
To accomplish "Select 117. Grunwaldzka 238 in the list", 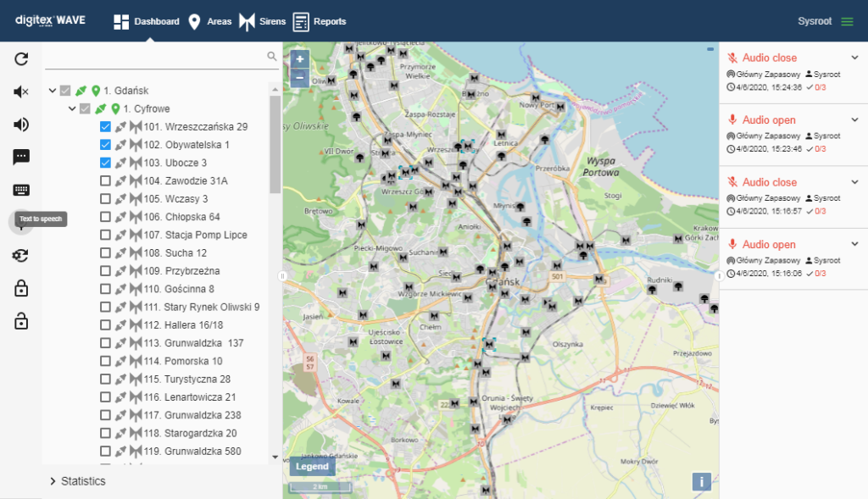I will click(192, 415).
